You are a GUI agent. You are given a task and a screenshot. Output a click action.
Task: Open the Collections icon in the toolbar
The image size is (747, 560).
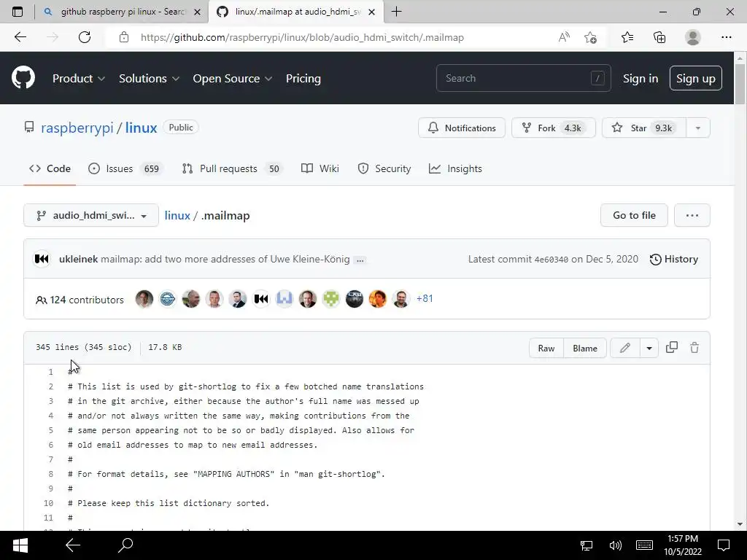point(659,37)
